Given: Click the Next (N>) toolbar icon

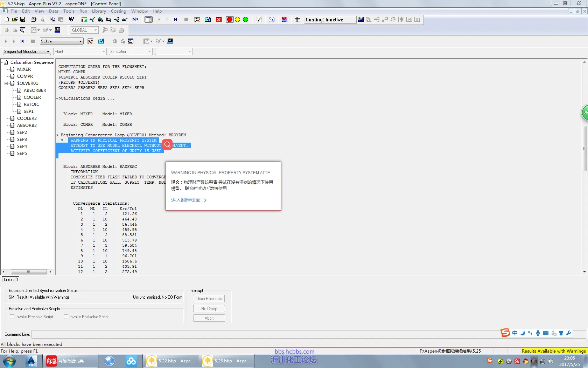Looking at the screenshot, I should (x=135, y=20).
